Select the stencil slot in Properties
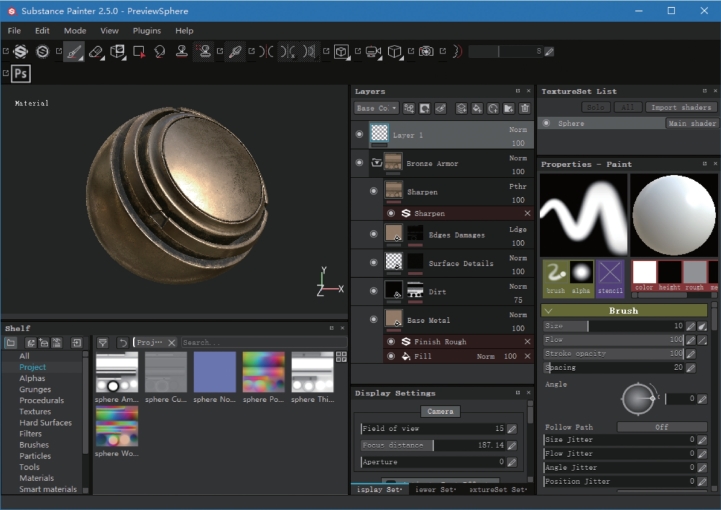The width and height of the screenshot is (721, 510). [610, 277]
